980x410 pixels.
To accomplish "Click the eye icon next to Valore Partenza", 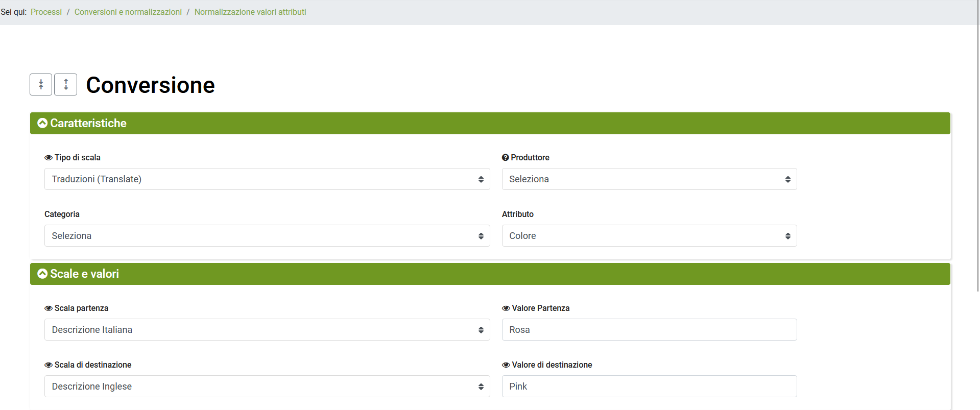I will coord(506,308).
